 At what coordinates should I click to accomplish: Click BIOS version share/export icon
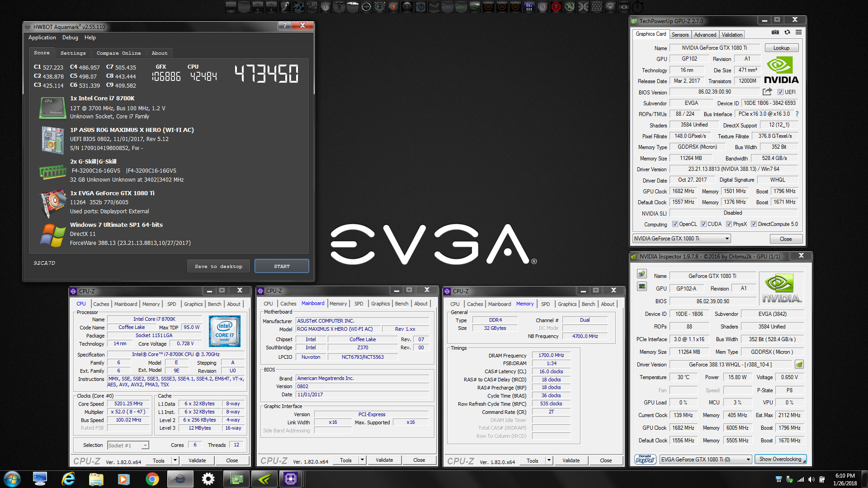(767, 92)
